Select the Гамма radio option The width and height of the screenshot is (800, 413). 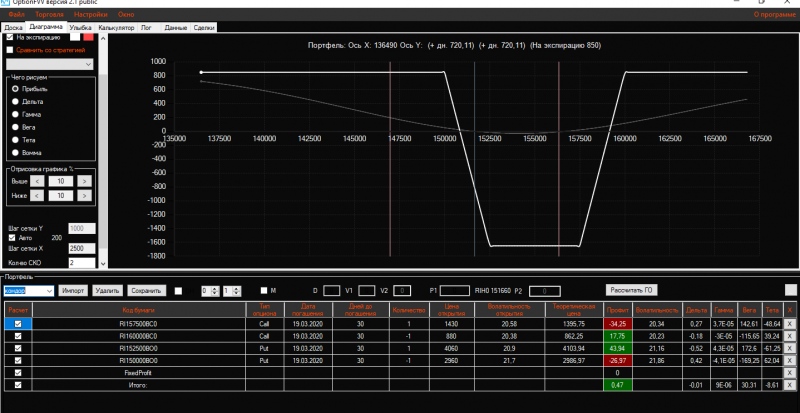[15, 114]
